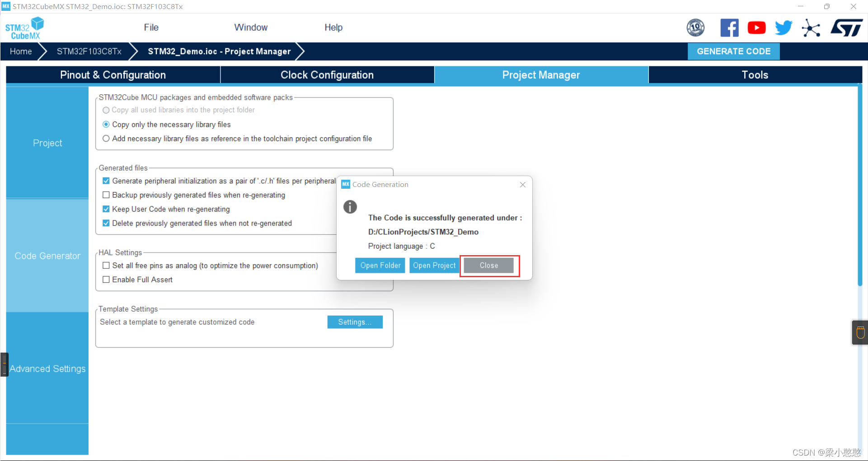Close the Code Generation dialog with X
The image size is (868, 461).
tap(523, 185)
